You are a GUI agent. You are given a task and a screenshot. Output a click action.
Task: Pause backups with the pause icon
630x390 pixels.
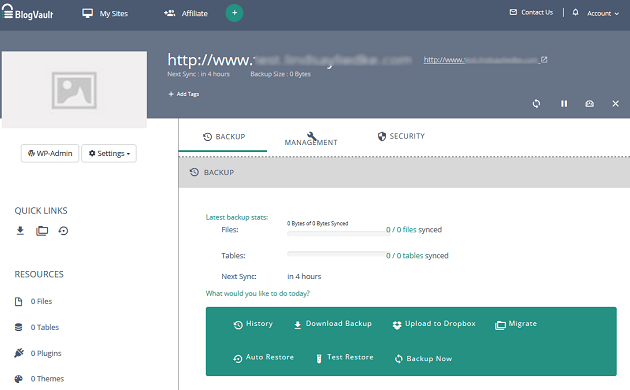pyautogui.click(x=564, y=104)
